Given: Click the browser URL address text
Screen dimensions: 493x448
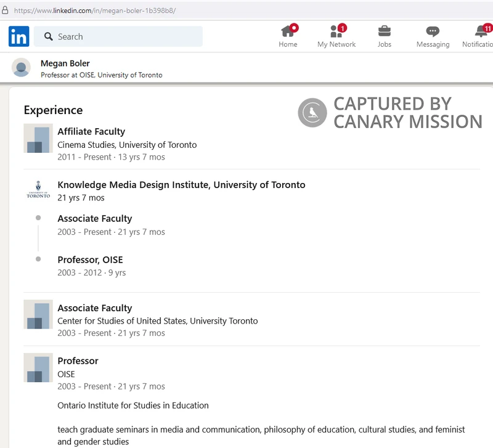Looking at the screenshot, I should tap(95, 10).
